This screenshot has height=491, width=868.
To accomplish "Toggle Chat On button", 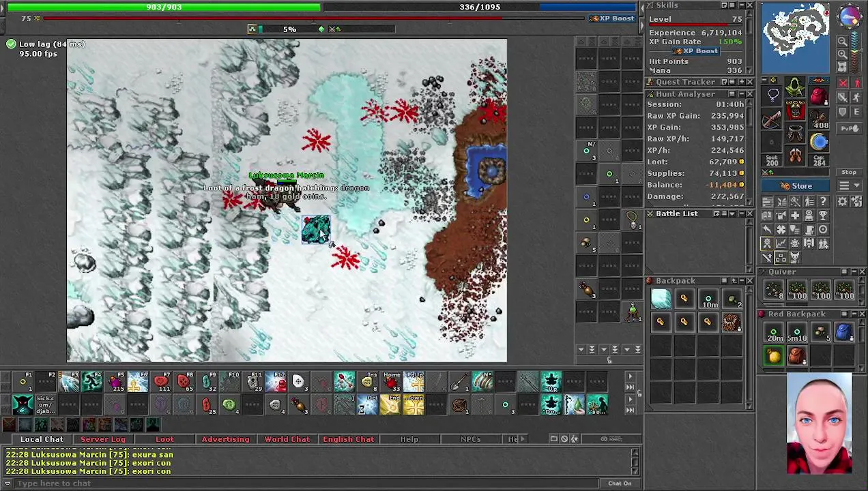I will pyautogui.click(x=620, y=483).
